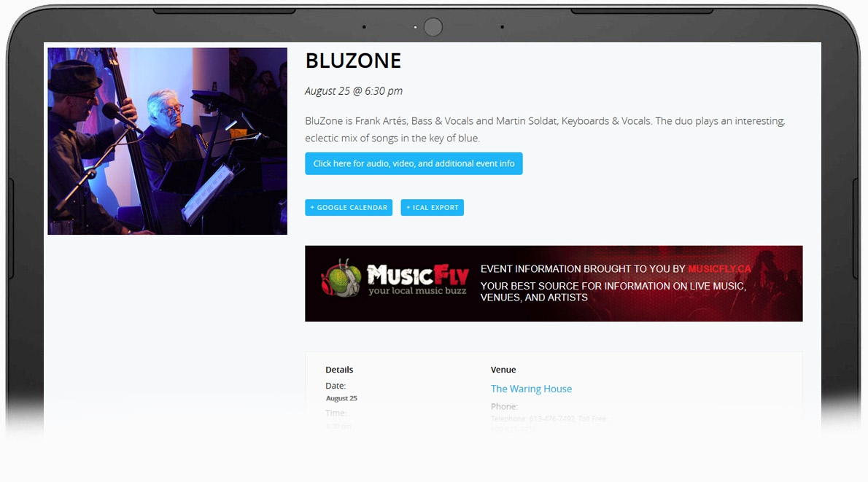Click the audio, video, and event info button
The image size is (868, 482).
pos(414,163)
